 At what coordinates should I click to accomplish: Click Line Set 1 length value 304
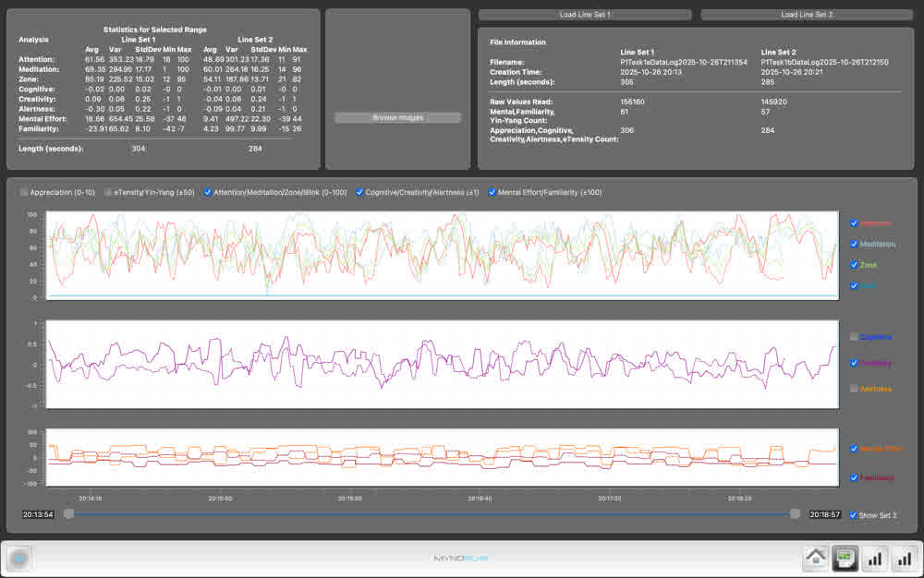(139, 149)
